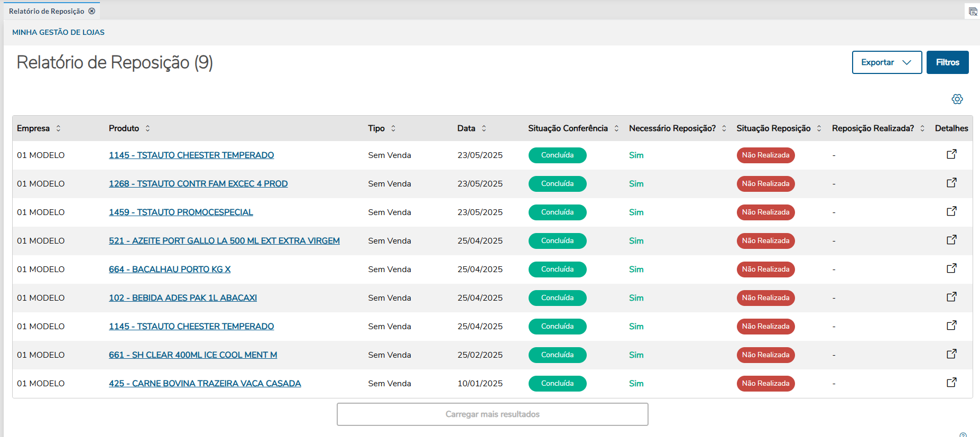Click the Não Realizada badge in first row

click(765, 155)
